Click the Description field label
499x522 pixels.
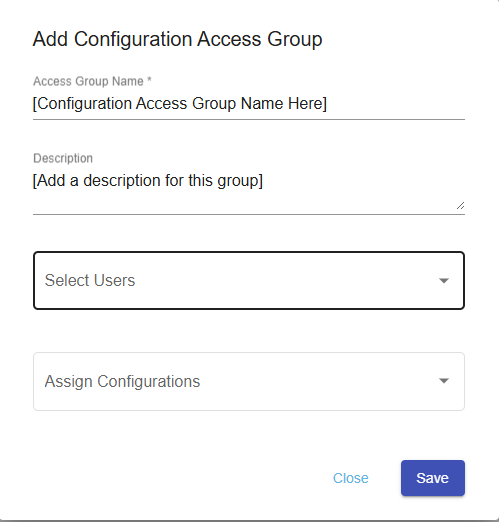coord(63,158)
